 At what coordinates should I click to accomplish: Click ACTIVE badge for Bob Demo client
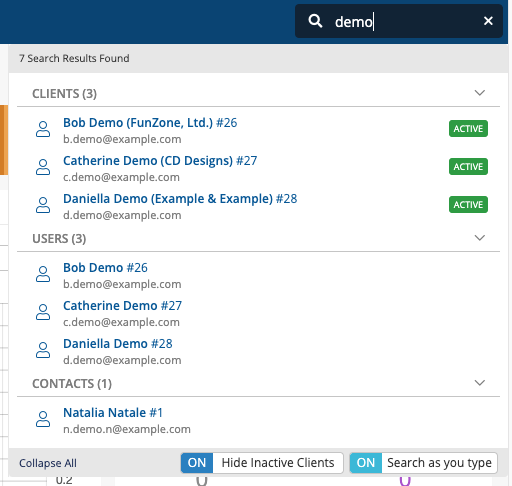(468, 129)
